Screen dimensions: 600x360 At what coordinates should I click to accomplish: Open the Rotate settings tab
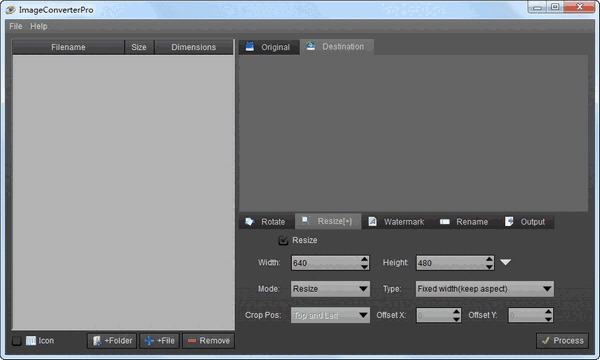(x=267, y=222)
